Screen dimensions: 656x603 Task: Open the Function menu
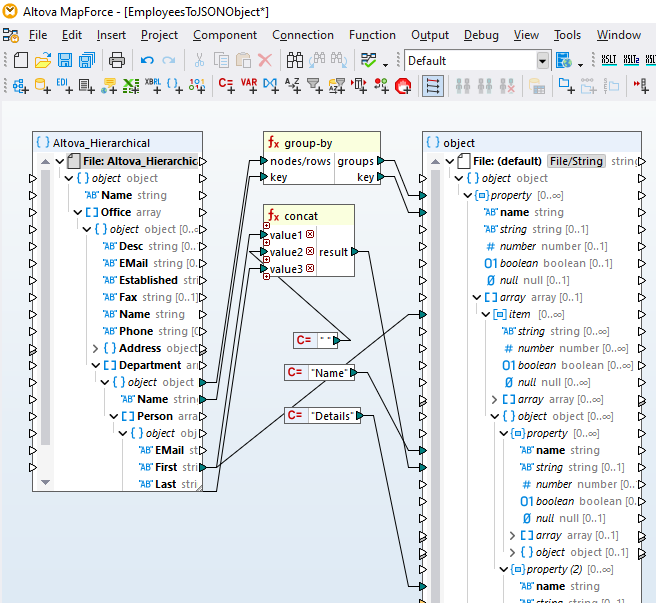tap(372, 35)
